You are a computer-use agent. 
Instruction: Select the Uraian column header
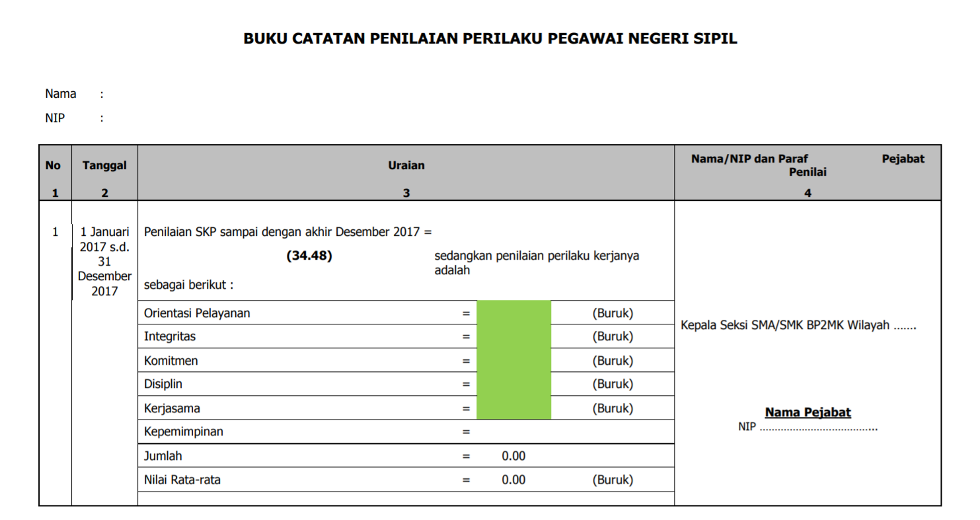(406, 165)
